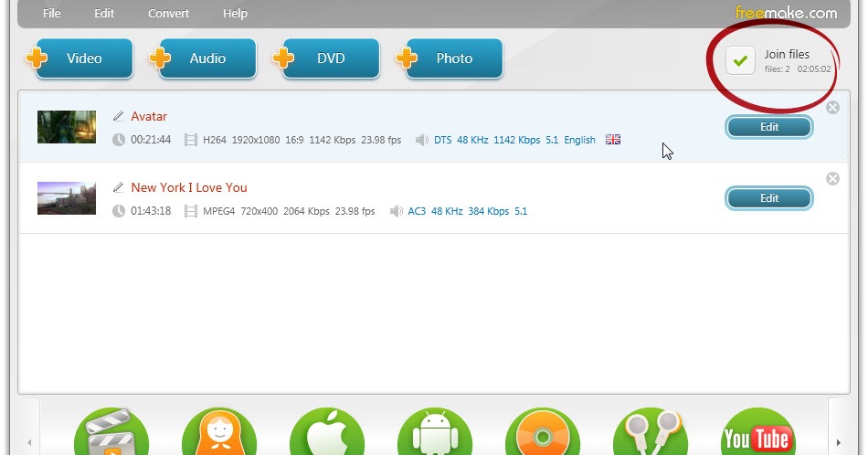Convert to AVI with clapperboard icon

[x=111, y=432]
